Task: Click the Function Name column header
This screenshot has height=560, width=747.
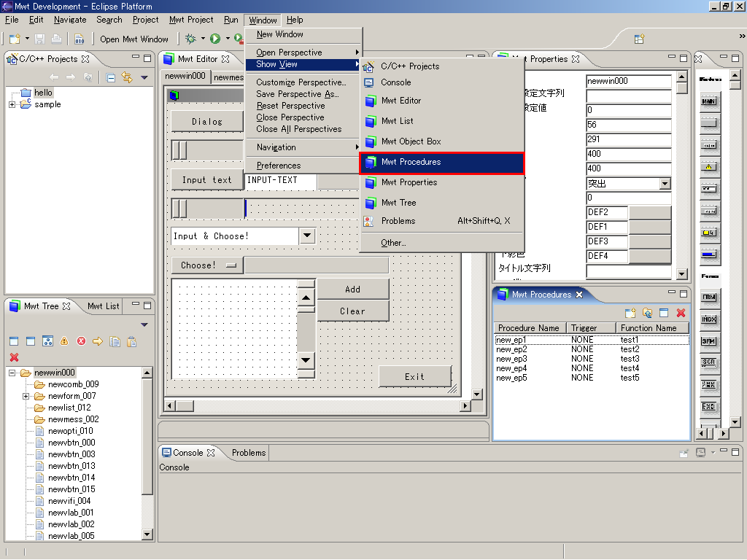Action: point(652,328)
